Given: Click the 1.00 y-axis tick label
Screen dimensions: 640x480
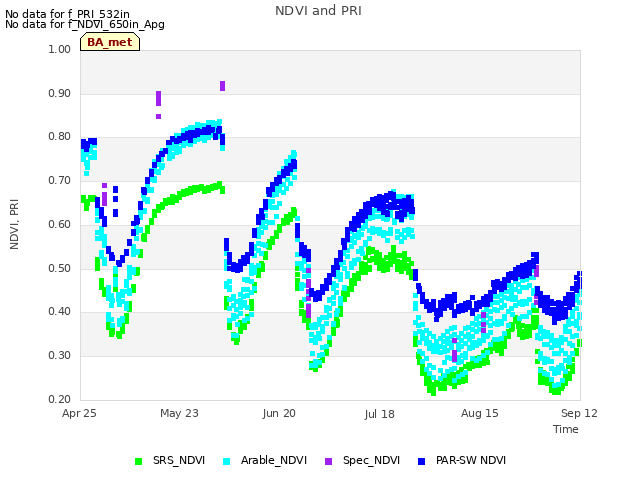Looking at the screenshot, I should pos(60,49).
